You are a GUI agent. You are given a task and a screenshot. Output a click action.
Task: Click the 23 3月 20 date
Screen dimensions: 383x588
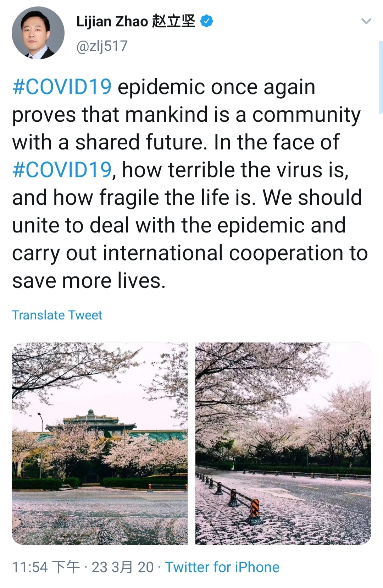[123, 567]
